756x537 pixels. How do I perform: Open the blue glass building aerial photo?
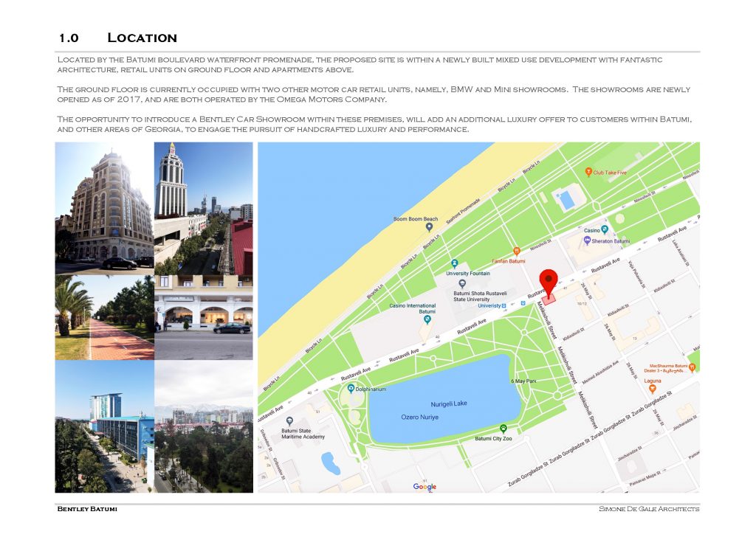coord(105,426)
